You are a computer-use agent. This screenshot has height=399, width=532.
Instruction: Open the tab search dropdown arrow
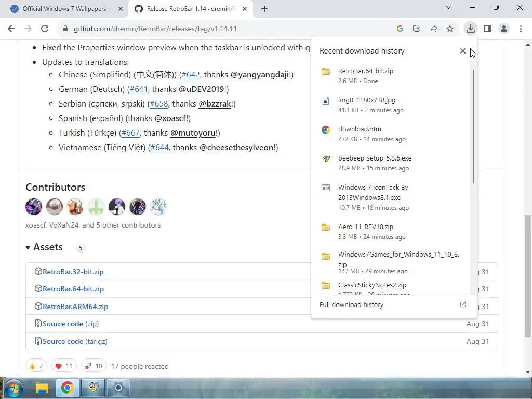click(448, 7)
